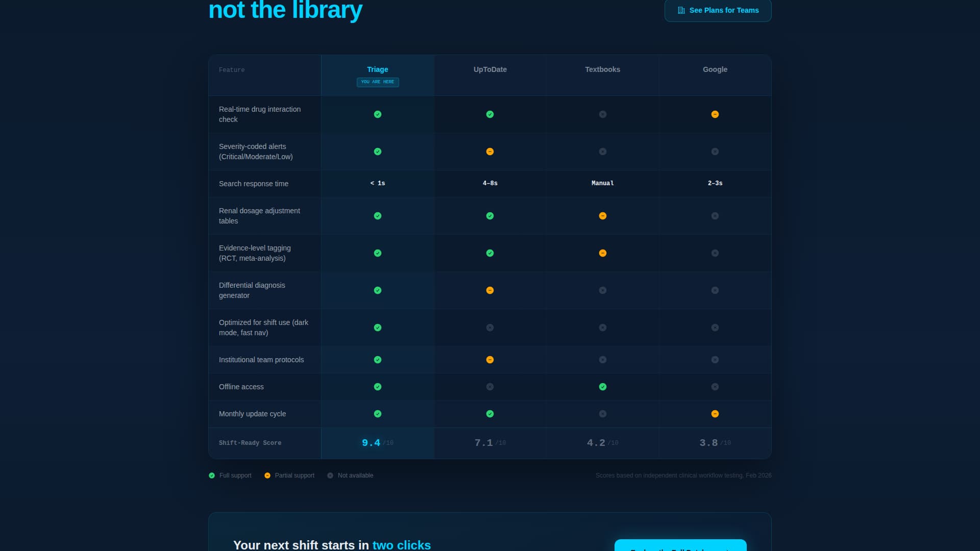Click Triage's checkmark for Renal dosage adjustment tables
980x551 pixels.
378,216
